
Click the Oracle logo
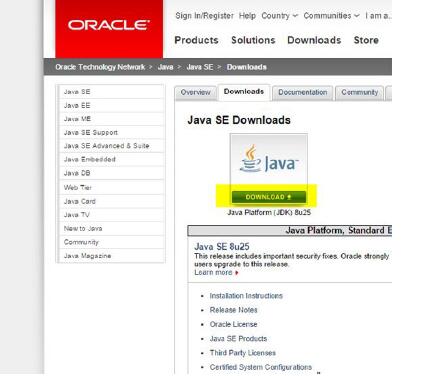pyautogui.click(x=109, y=25)
